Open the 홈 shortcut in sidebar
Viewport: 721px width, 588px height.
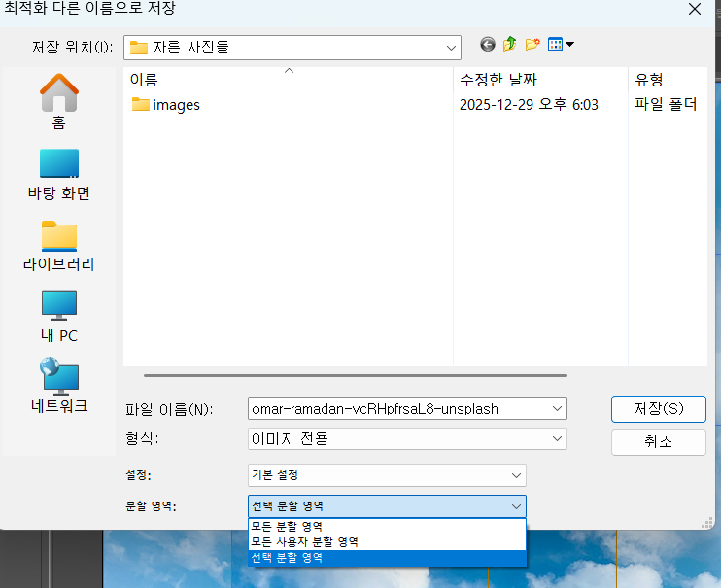point(59,102)
